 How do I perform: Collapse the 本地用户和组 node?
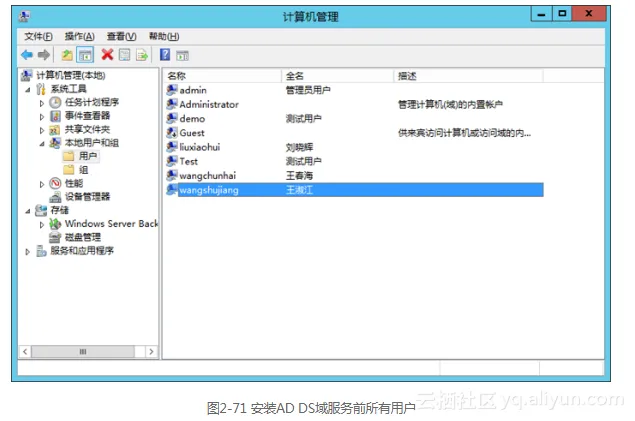(x=42, y=144)
